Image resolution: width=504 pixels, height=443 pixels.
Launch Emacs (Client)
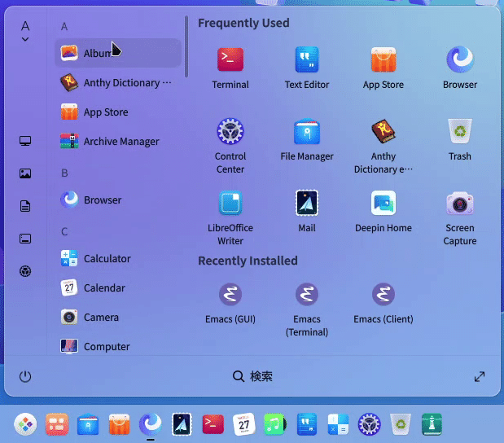click(383, 303)
